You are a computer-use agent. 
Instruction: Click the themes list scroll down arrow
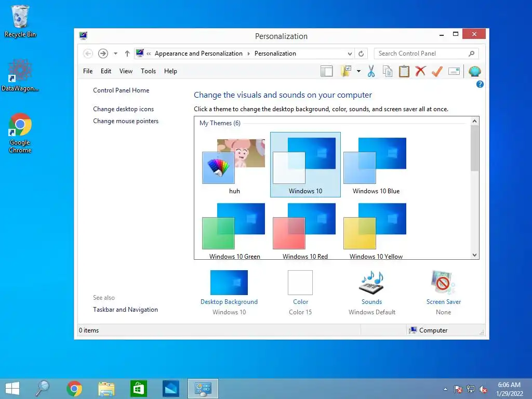tap(475, 255)
